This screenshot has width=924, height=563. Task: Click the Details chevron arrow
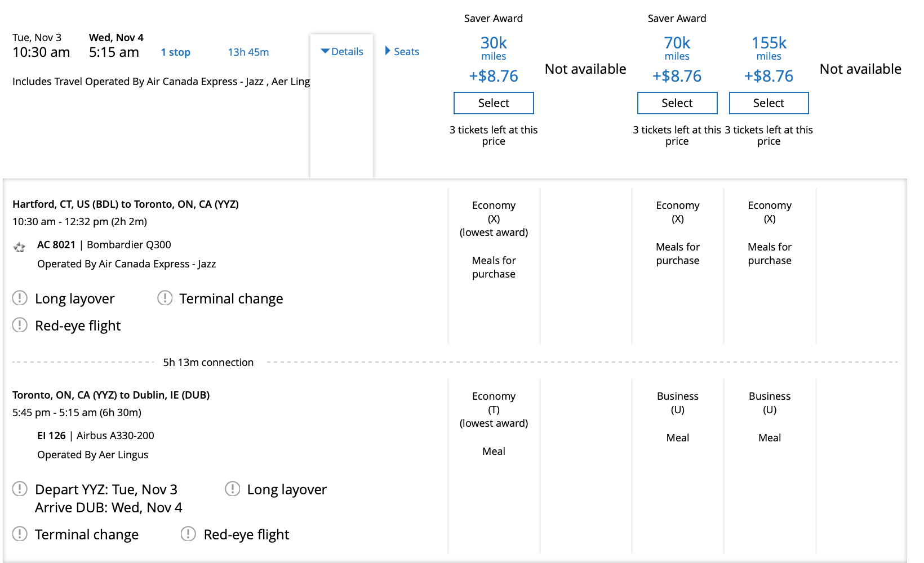point(325,51)
